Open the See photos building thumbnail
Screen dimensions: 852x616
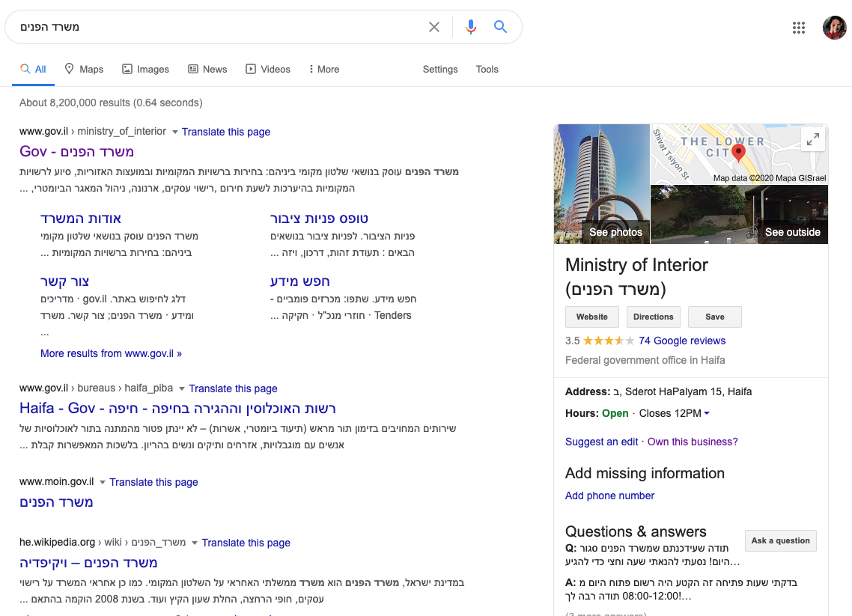(601, 184)
